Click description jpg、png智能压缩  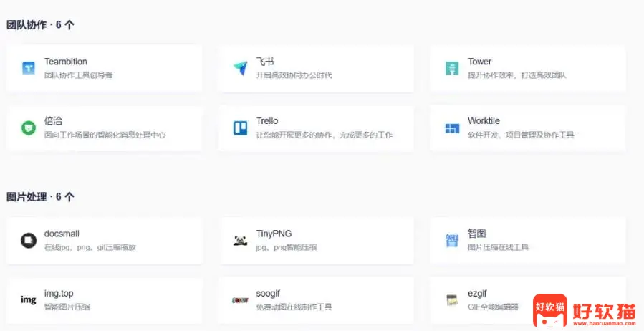click(287, 247)
